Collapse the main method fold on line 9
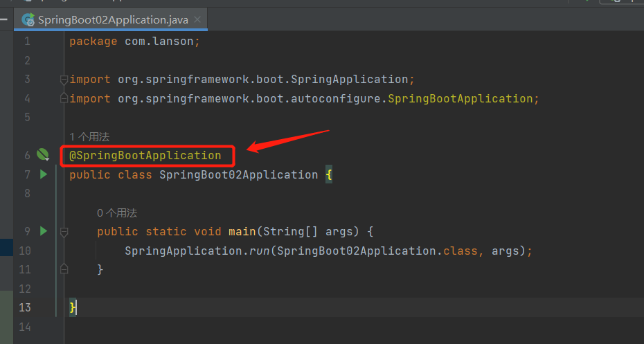The image size is (644, 344). [64, 232]
